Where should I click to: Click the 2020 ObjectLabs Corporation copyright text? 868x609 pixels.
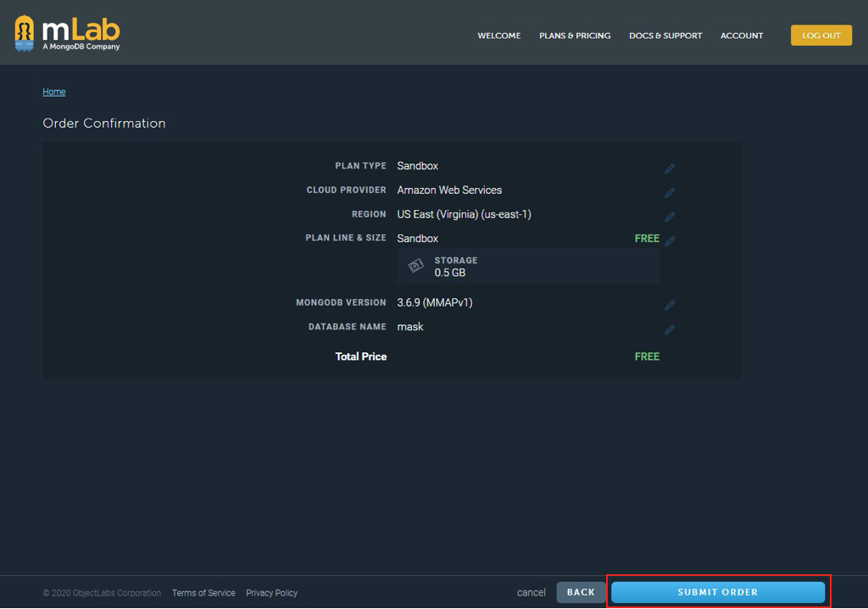102,593
